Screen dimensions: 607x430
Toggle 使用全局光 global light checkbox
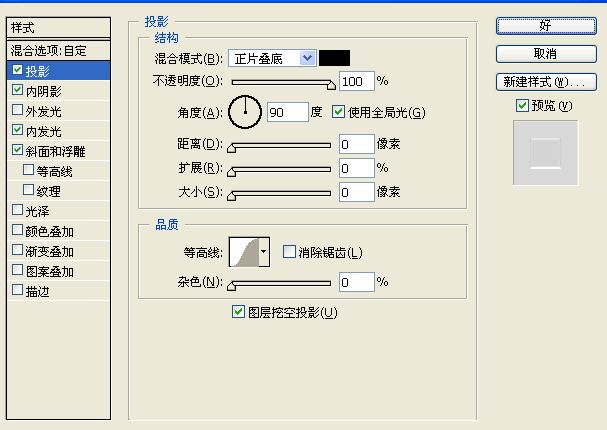pos(338,112)
